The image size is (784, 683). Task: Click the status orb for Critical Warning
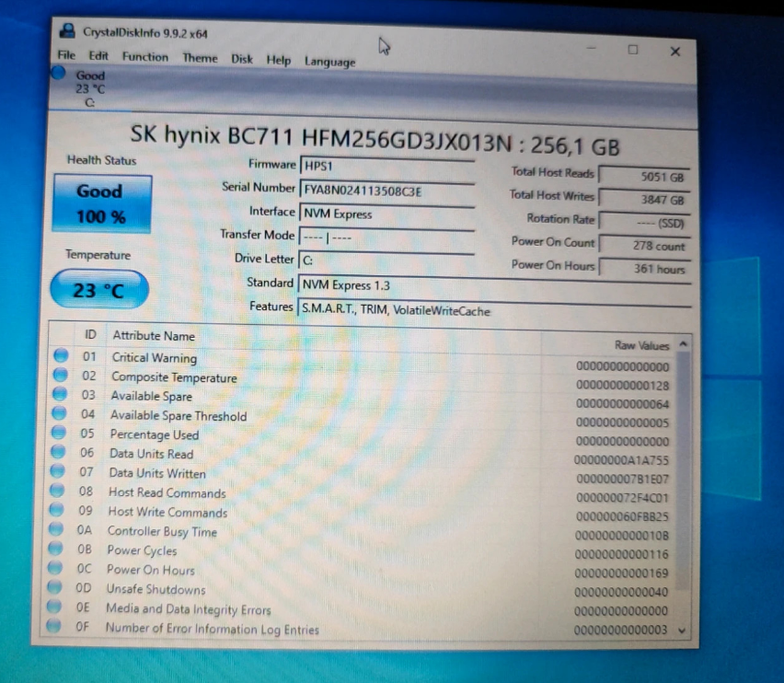pos(61,355)
